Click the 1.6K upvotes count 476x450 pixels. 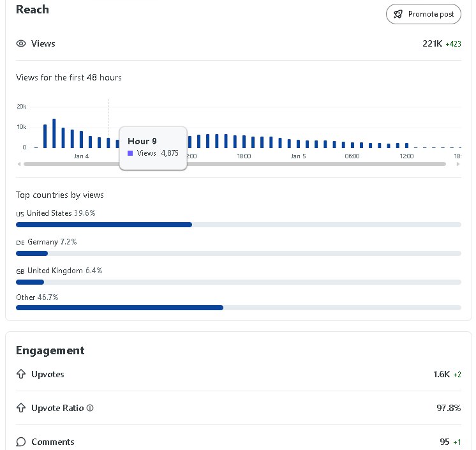[x=441, y=375]
